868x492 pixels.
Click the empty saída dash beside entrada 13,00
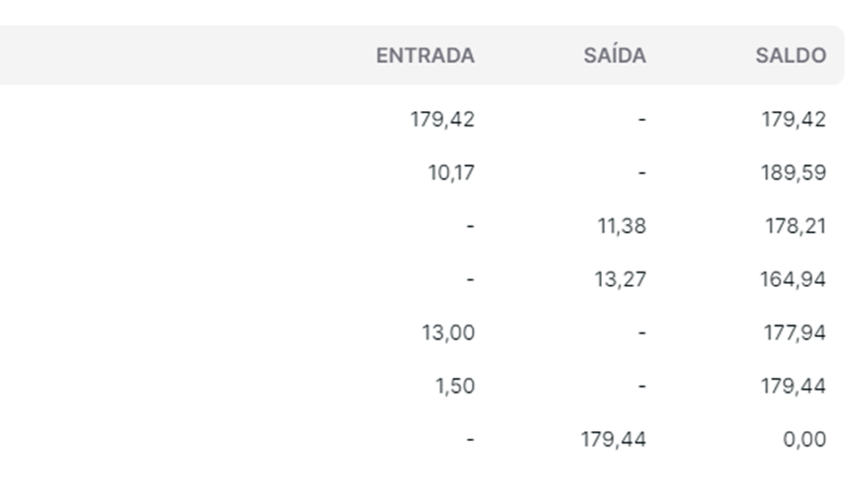coord(642,333)
